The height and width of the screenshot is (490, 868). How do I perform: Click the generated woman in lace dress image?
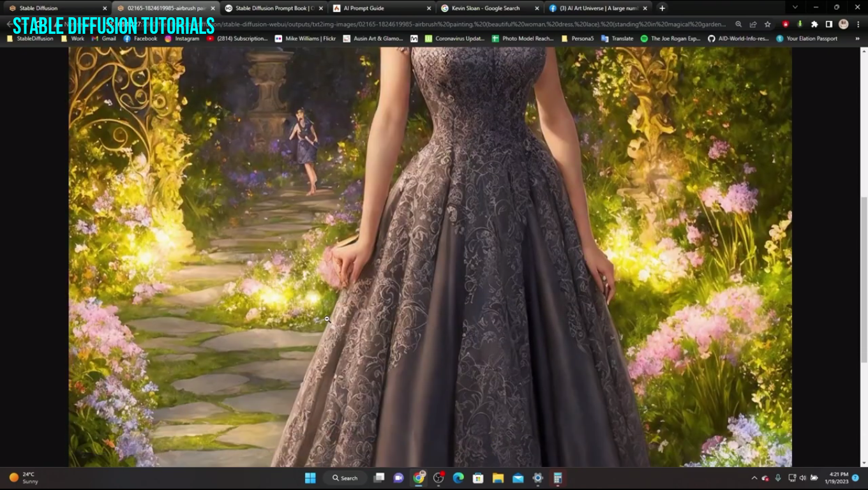[430, 256]
